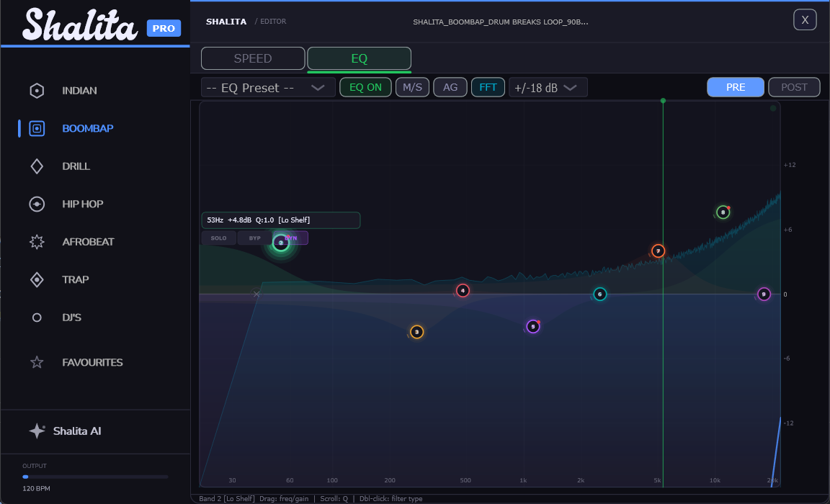Open Shalita AI
Screen dimensions: 830x504
click(77, 431)
